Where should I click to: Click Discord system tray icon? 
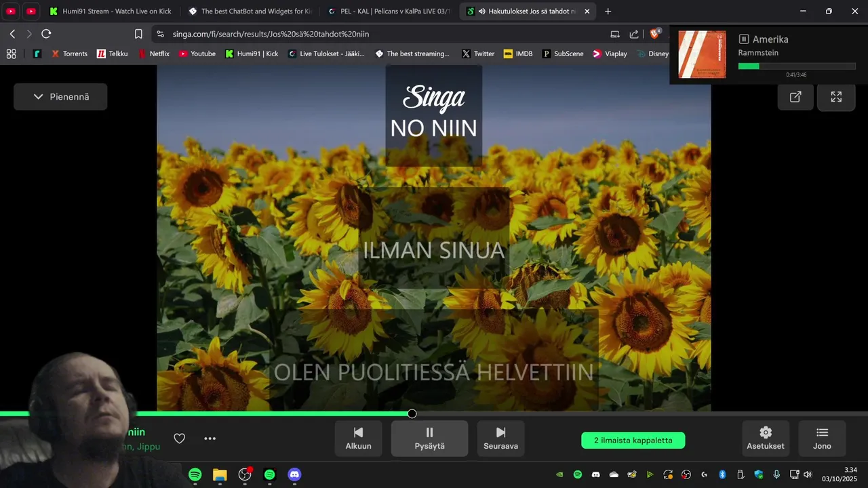point(595,474)
